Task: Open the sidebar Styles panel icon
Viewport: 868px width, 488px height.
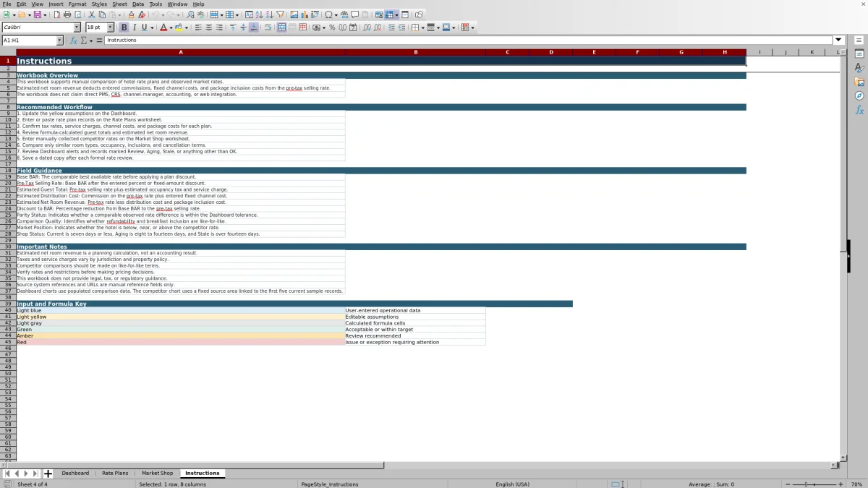Action: [859, 68]
